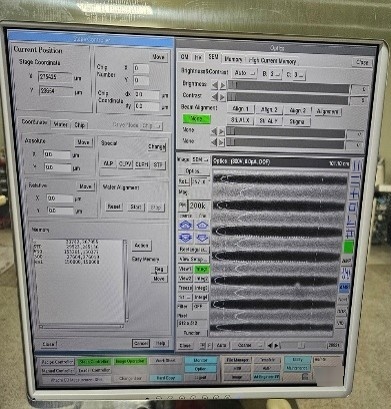
Task: Click the Stigma button
Action: point(297,122)
